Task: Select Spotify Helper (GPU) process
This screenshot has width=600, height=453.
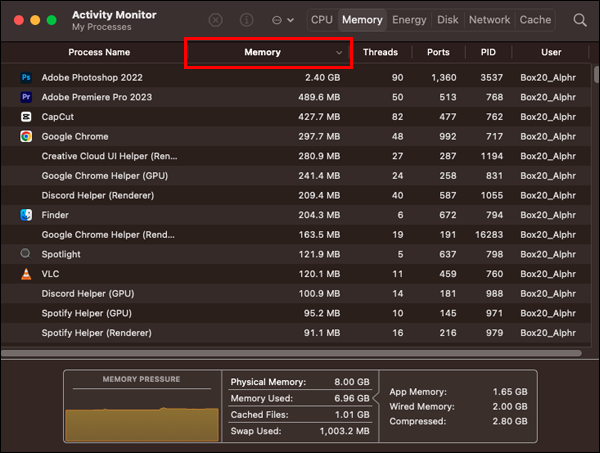Action: click(x=86, y=313)
